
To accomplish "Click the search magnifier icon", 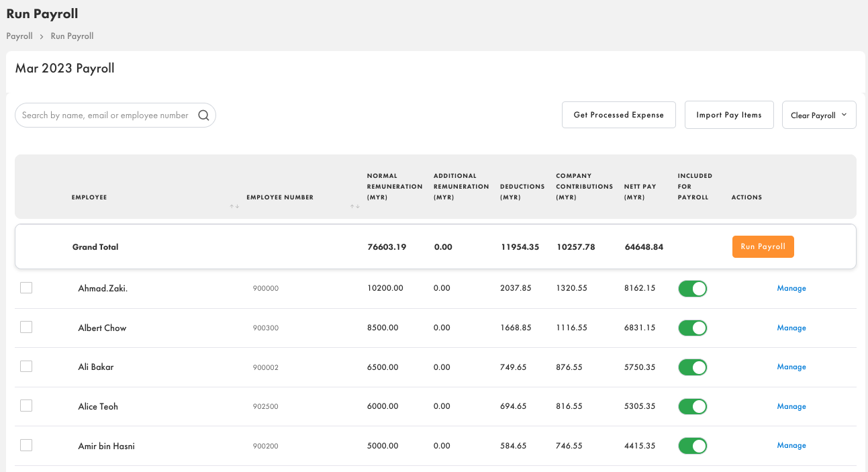I will tap(203, 115).
